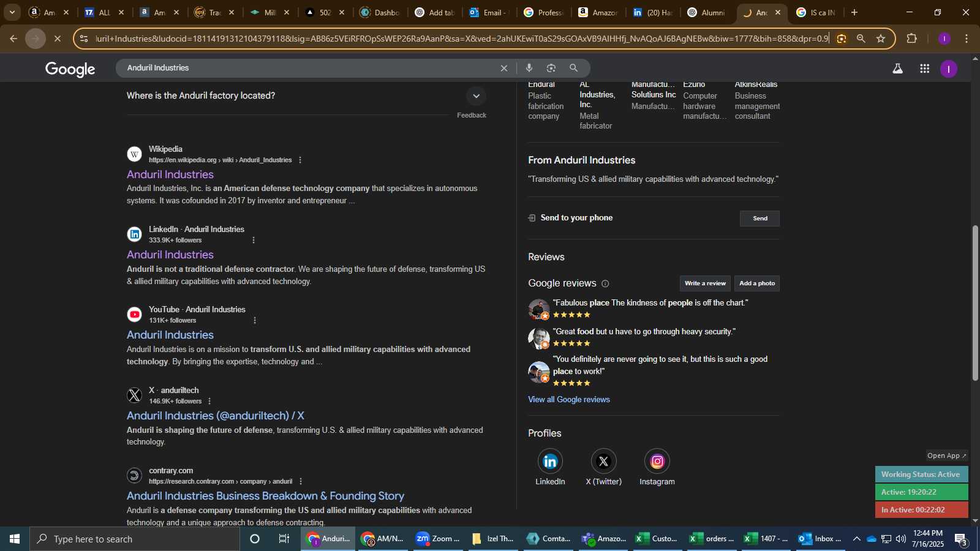Open the Instagram profile icon
This screenshot has height=551, width=980.
coord(657,461)
